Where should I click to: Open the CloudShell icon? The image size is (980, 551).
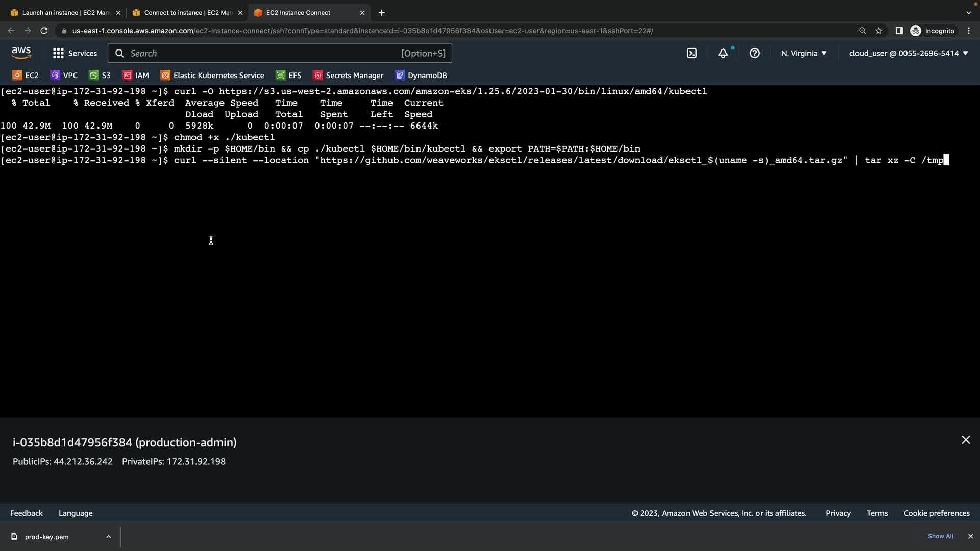(692, 53)
